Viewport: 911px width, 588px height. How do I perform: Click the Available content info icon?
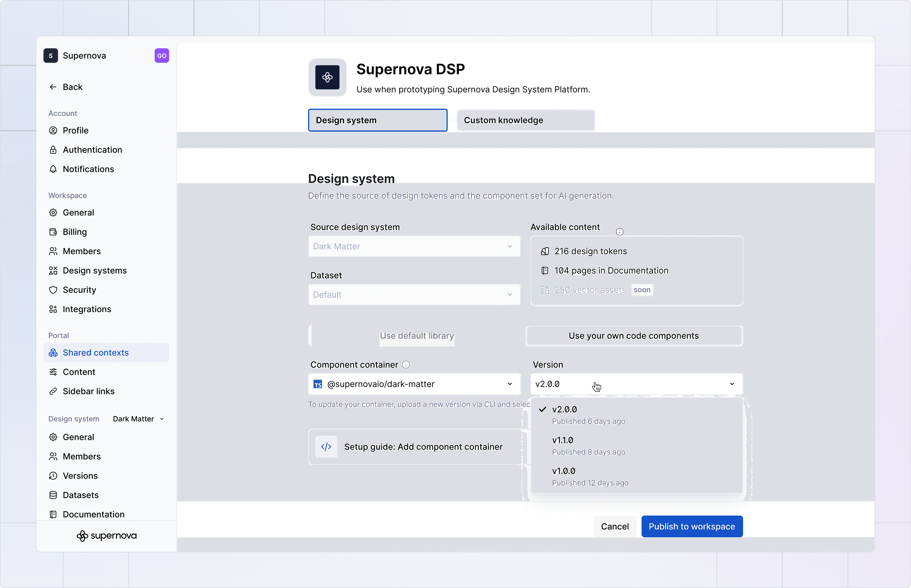pos(620,232)
